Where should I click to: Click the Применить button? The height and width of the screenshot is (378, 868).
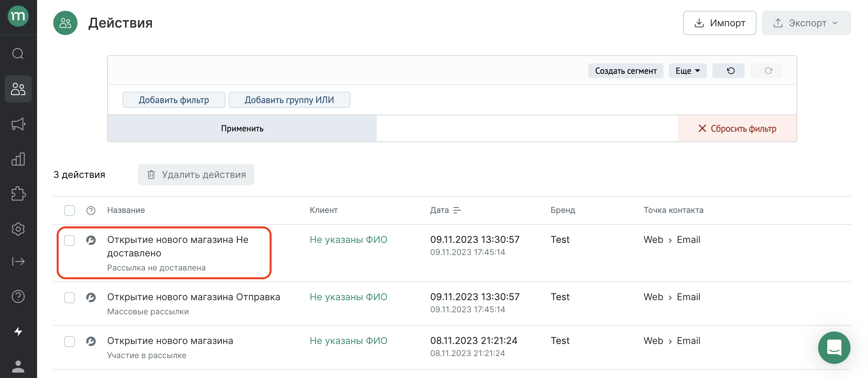point(242,128)
